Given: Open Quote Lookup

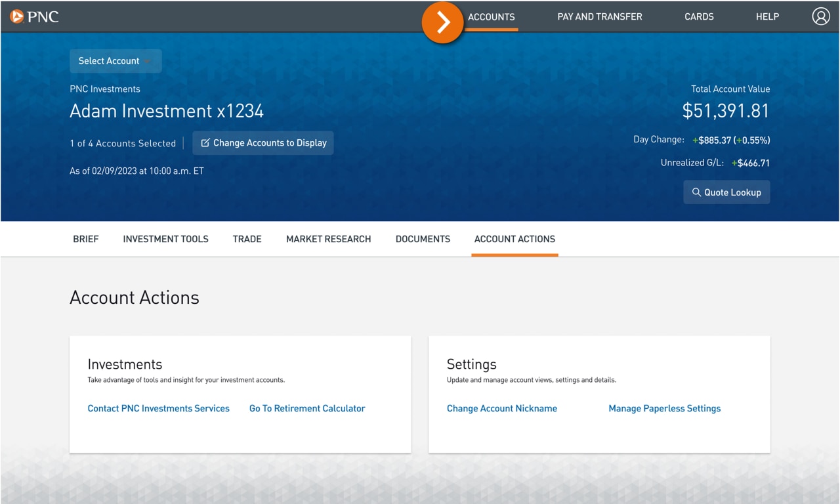Looking at the screenshot, I should pos(726,192).
